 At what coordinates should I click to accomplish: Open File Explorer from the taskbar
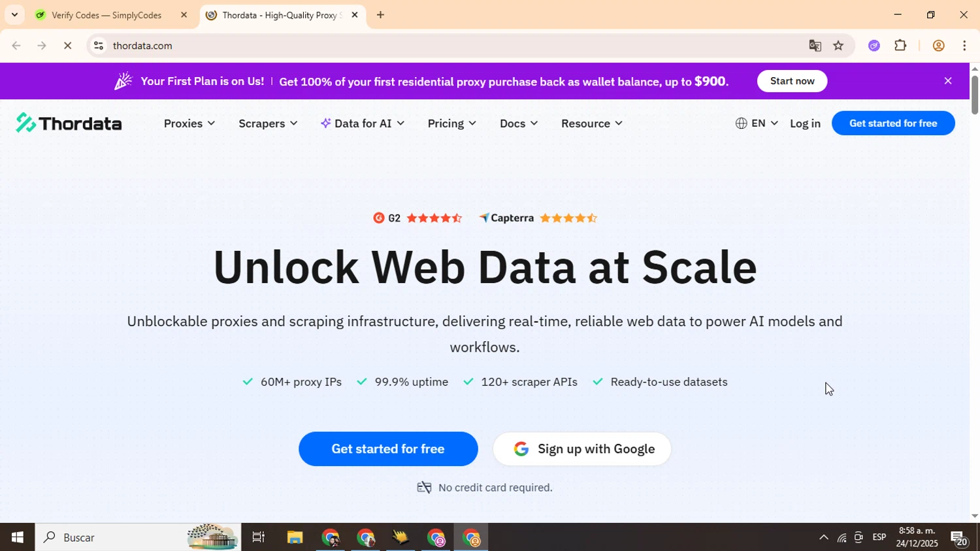295,537
